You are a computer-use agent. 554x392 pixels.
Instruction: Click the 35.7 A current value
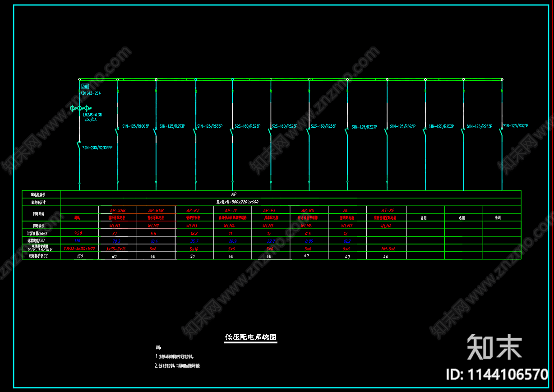194,241
